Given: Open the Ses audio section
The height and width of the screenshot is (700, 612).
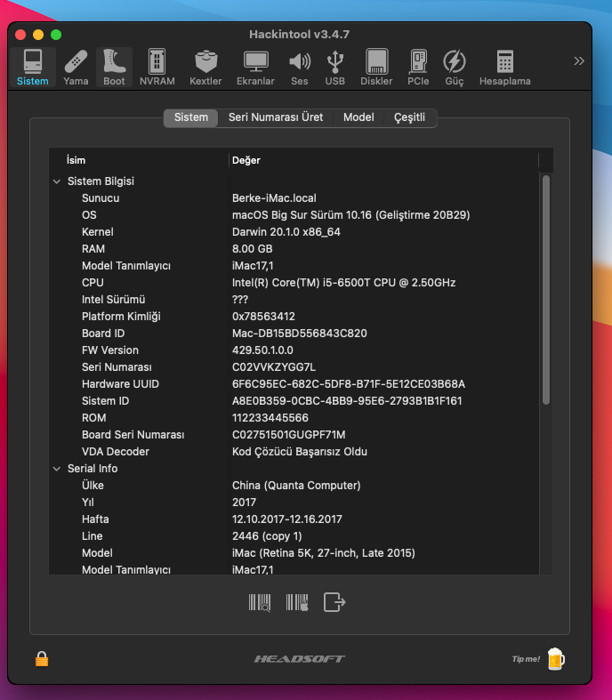Looking at the screenshot, I should coord(300,68).
